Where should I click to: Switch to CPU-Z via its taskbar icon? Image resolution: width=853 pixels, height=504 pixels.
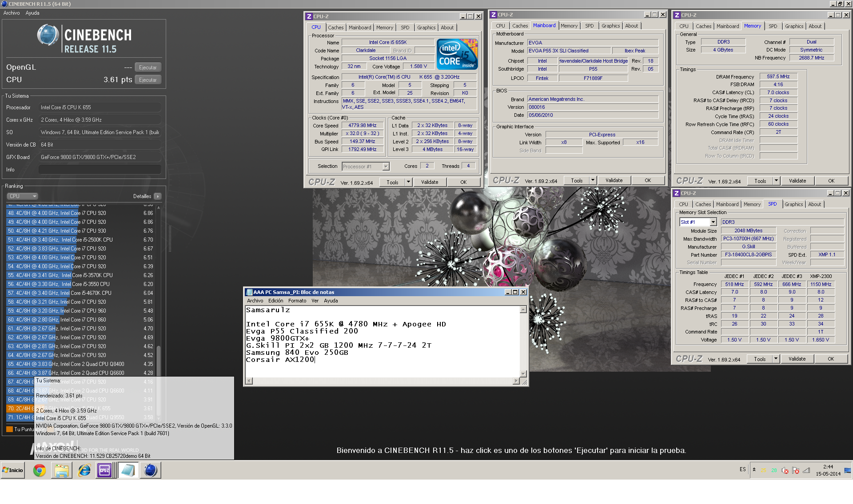click(x=104, y=470)
